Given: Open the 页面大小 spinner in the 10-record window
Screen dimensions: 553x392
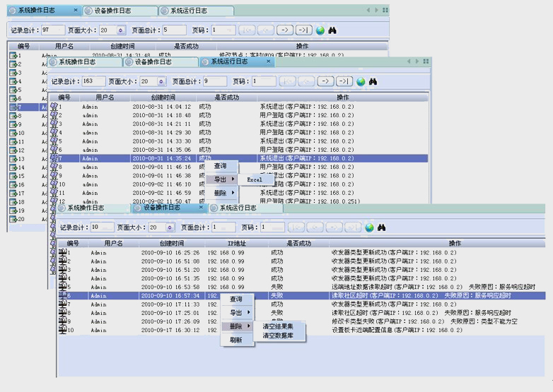Looking at the screenshot, I should click(170, 227).
